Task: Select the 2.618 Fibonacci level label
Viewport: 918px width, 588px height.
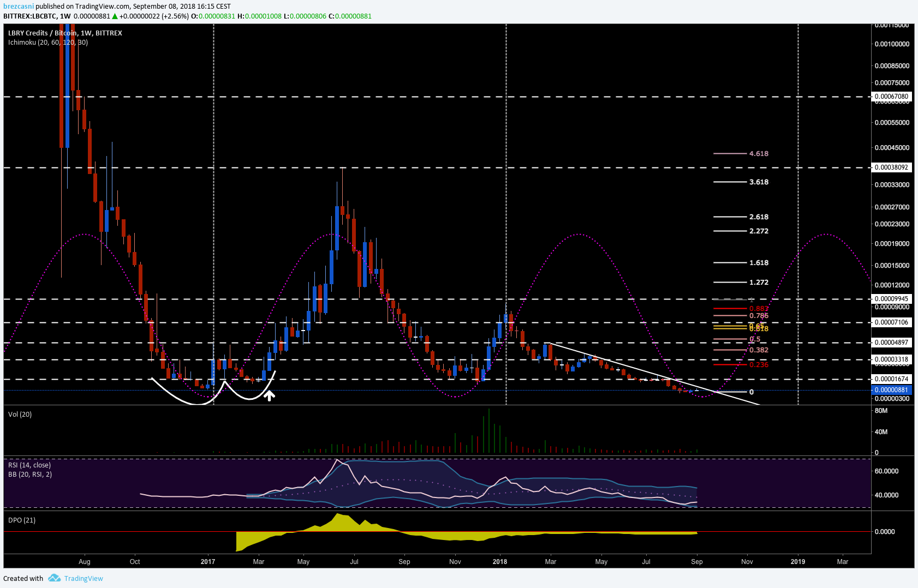Action: (759, 217)
